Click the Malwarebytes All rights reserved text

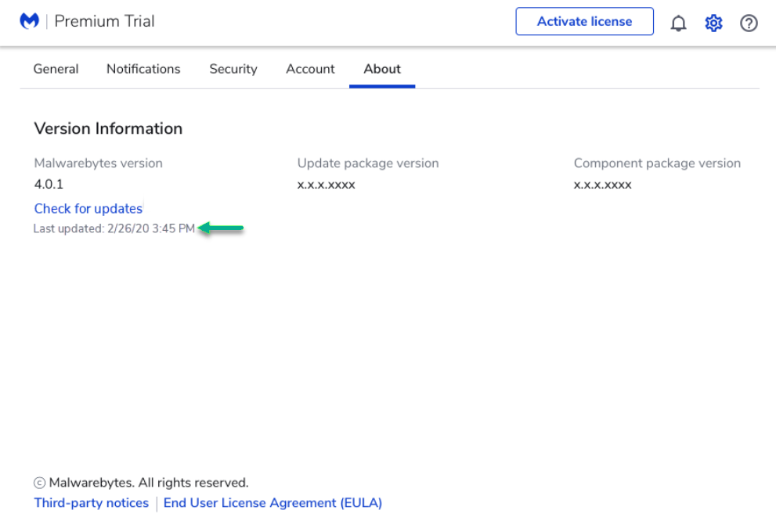pos(141,483)
